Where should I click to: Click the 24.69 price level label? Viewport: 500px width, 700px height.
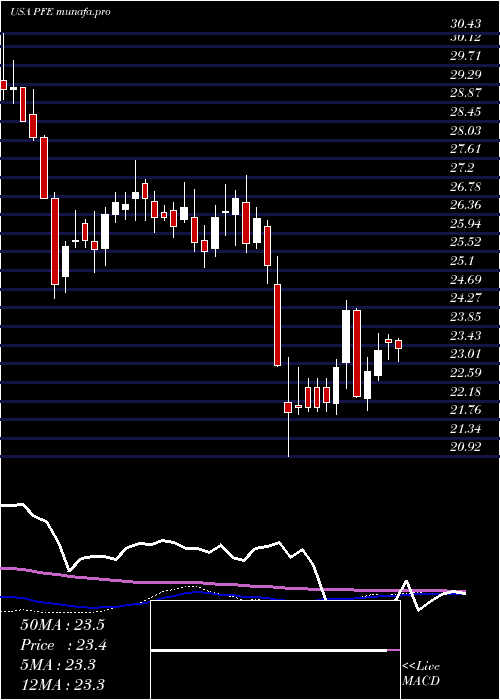coord(466,279)
